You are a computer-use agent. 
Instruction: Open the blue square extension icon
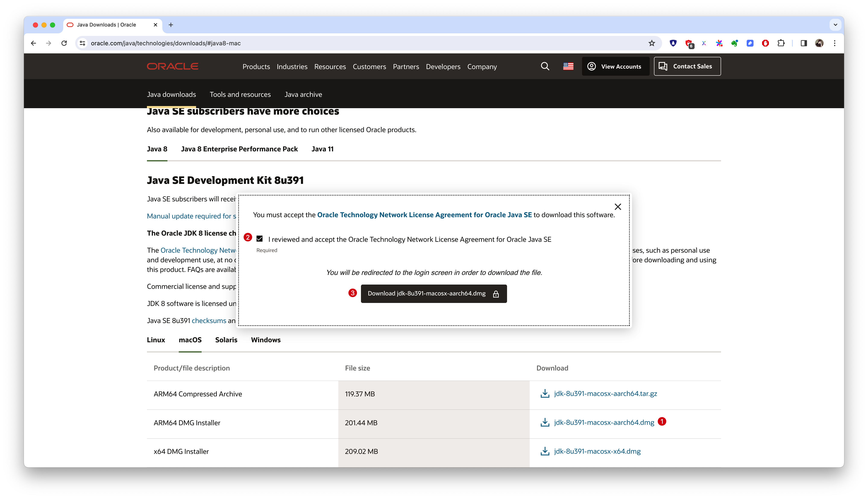[x=750, y=43]
